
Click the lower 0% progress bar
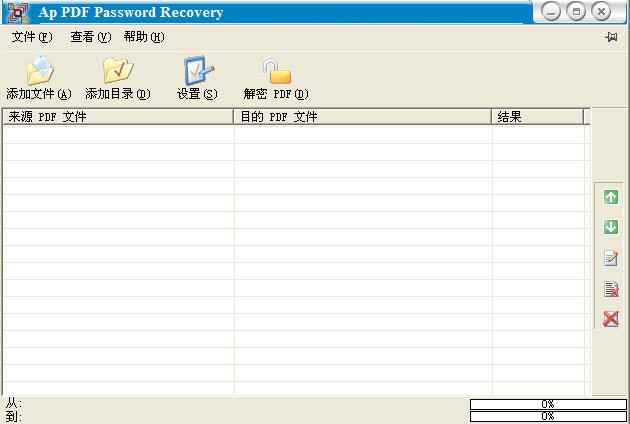click(548, 416)
